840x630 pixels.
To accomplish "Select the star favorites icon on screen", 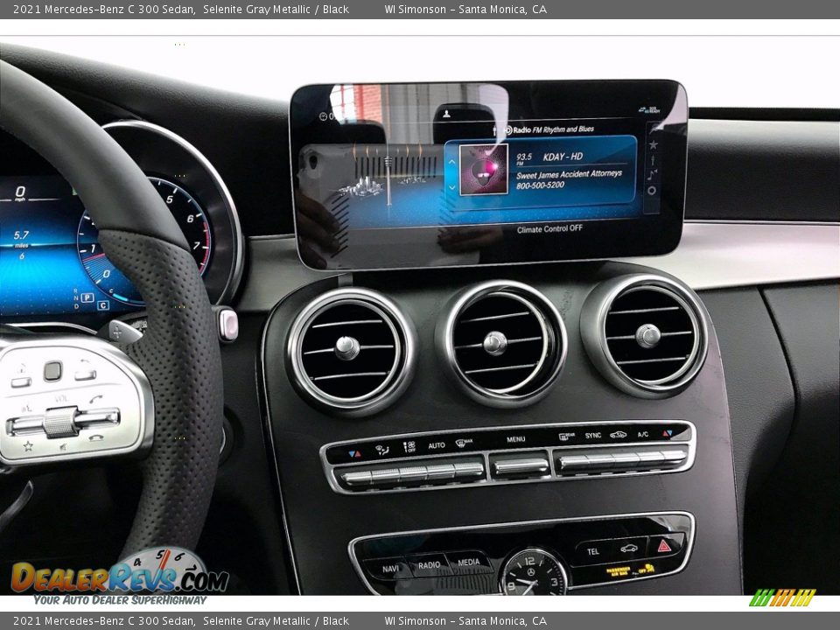I will coord(653,143).
